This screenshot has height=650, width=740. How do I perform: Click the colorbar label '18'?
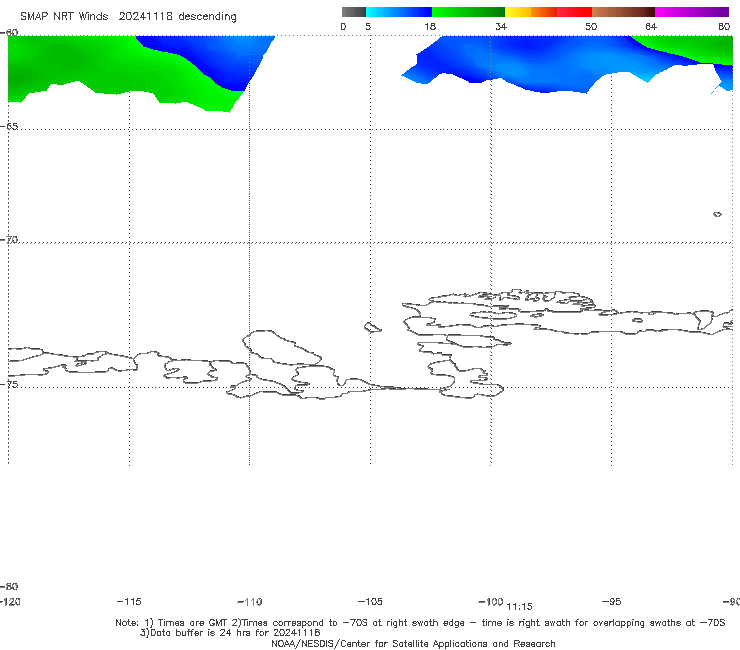pyautogui.click(x=430, y=26)
